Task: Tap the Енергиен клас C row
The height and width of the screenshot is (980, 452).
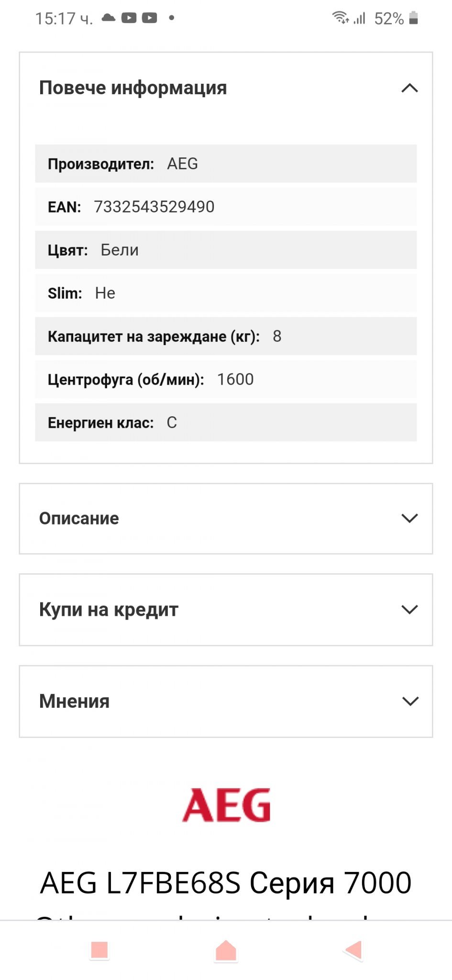Action: click(x=226, y=423)
